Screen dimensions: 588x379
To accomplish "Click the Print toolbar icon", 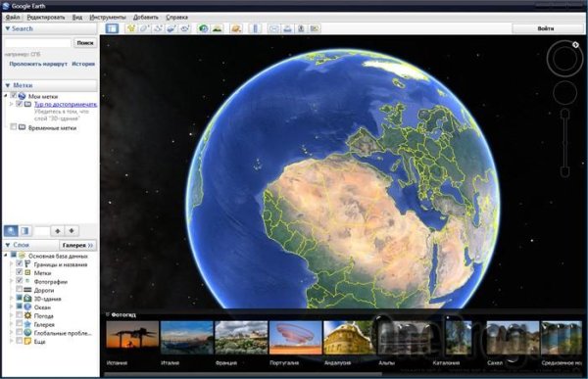I will 287,28.
